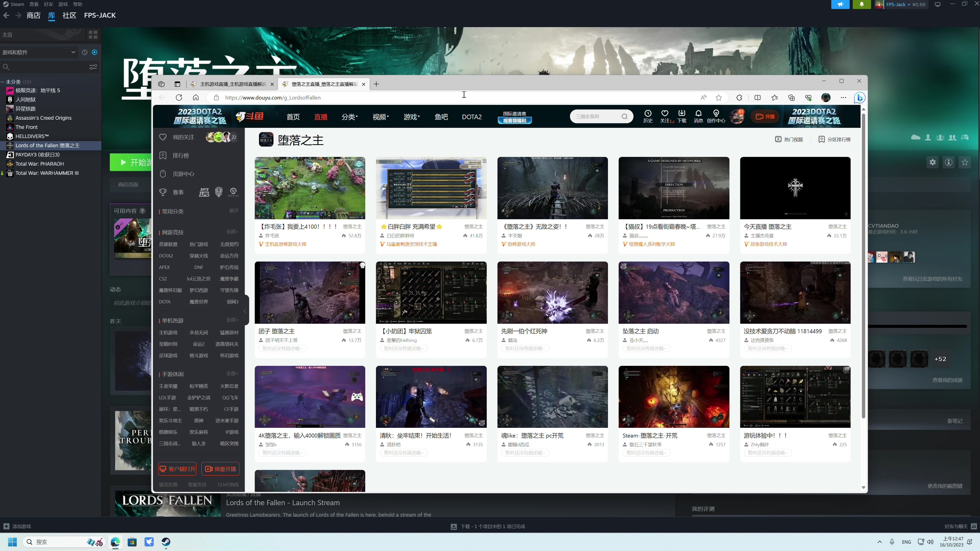Viewport: 980px width, 551px height.
Task: Show all 单机热游 categories via 全部+
Action: [x=232, y=320]
